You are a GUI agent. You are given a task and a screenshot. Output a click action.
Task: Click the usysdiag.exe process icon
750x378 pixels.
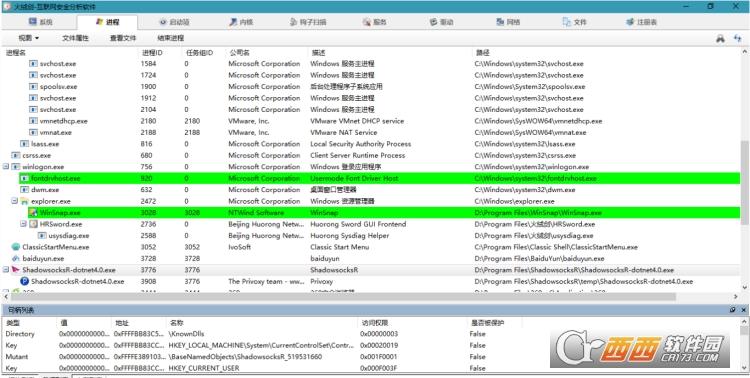[x=42, y=235]
